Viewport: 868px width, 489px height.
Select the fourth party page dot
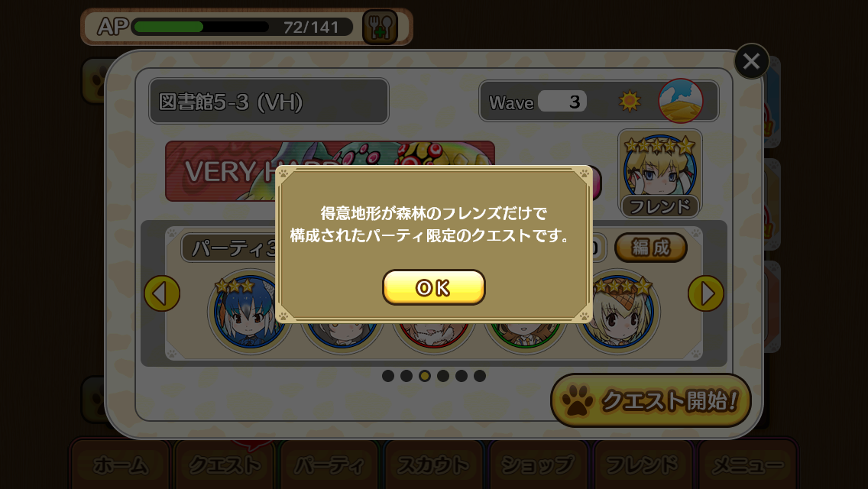(443, 376)
